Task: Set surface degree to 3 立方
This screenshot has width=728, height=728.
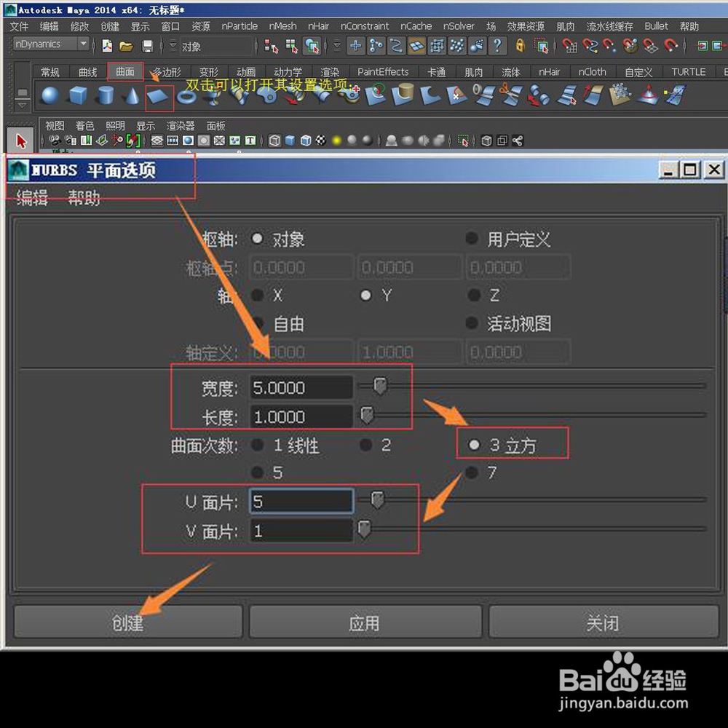Action: tap(474, 445)
